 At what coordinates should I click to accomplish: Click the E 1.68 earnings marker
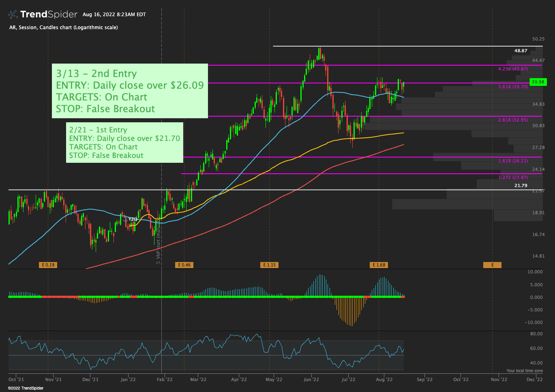379,265
